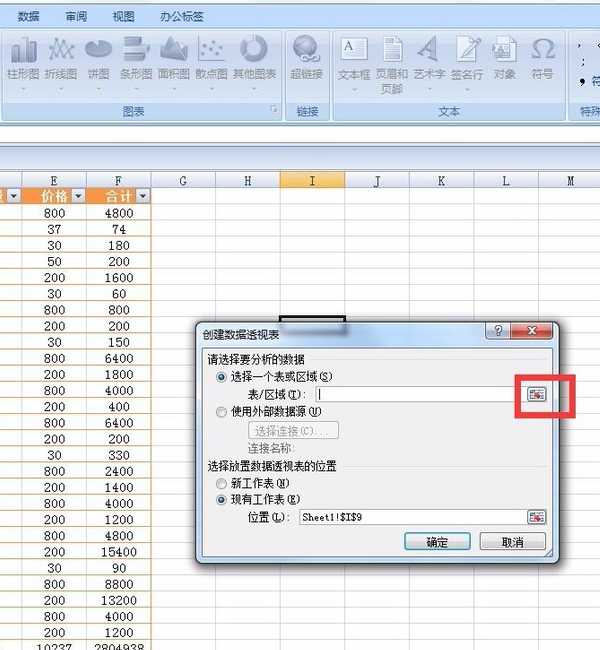Open filter dropdown left of 价格 header
The width and height of the screenshot is (600, 650).
[x=14, y=196]
